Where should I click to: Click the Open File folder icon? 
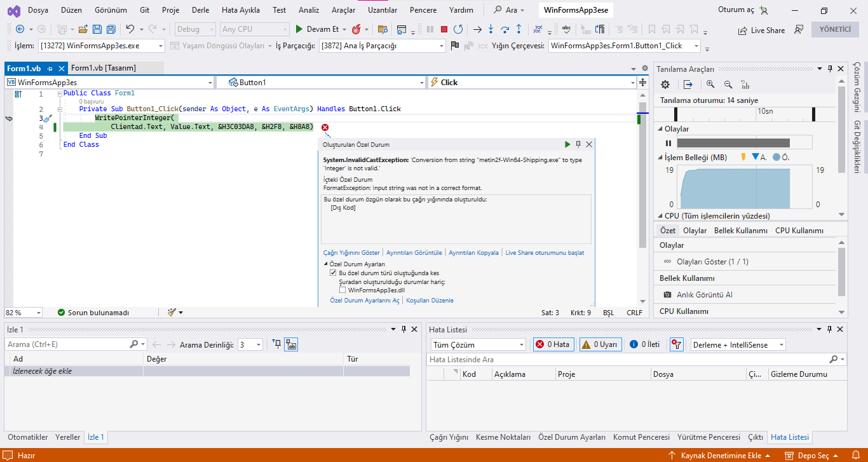tap(83, 29)
